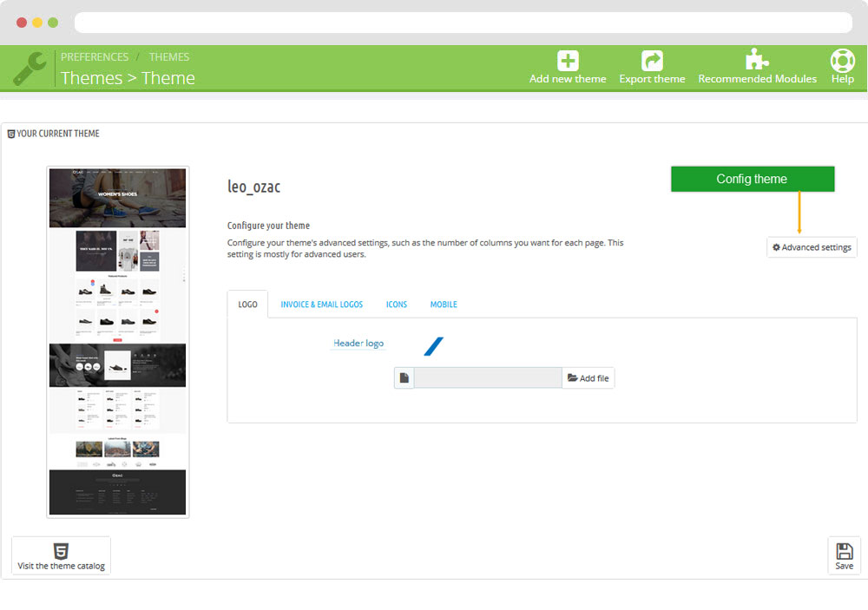Click the wrench preferences icon
This screenshot has width=868, height=610.
tap(30, 68)
